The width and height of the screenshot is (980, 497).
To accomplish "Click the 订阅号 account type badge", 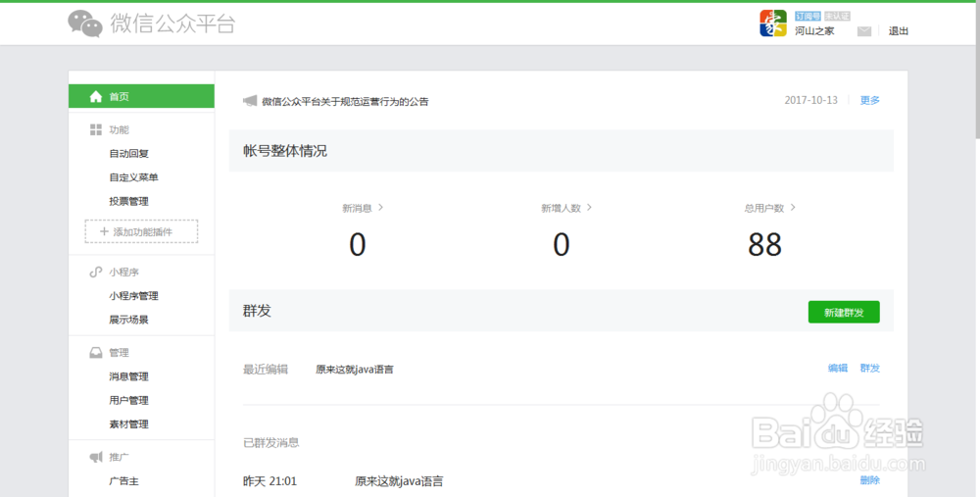I will tap(808, 17).
